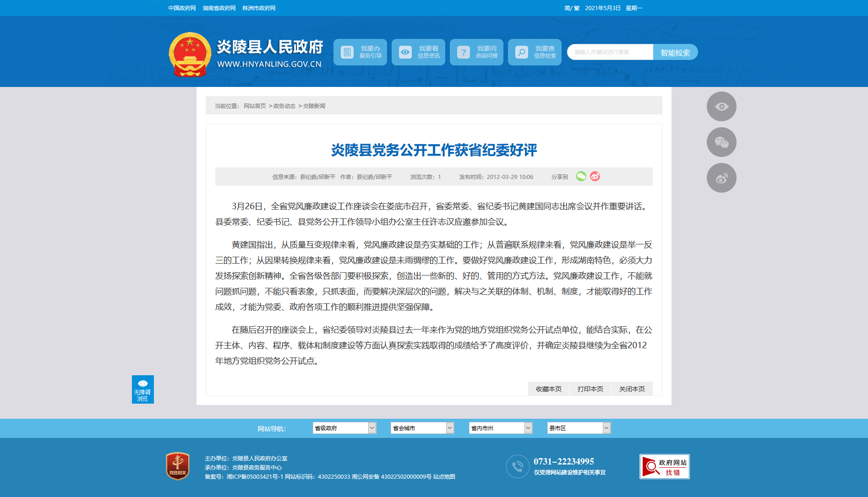Click the national emblem logo
Screen dimensions: 868x497
(x=190, y=54)
